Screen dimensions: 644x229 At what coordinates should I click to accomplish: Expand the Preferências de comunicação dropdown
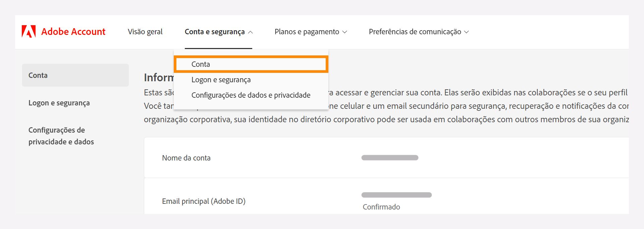point(416,32)
